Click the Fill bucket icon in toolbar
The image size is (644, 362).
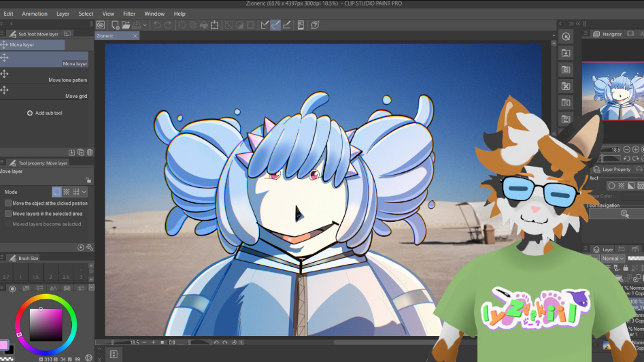[x=203, y=25]
